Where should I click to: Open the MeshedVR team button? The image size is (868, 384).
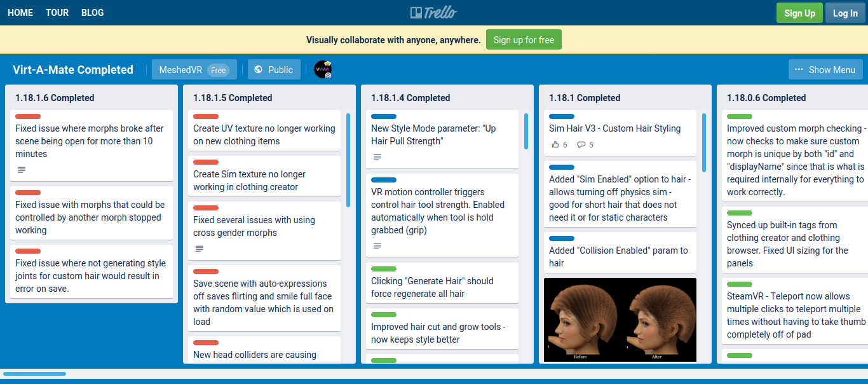tap(194, 70)
